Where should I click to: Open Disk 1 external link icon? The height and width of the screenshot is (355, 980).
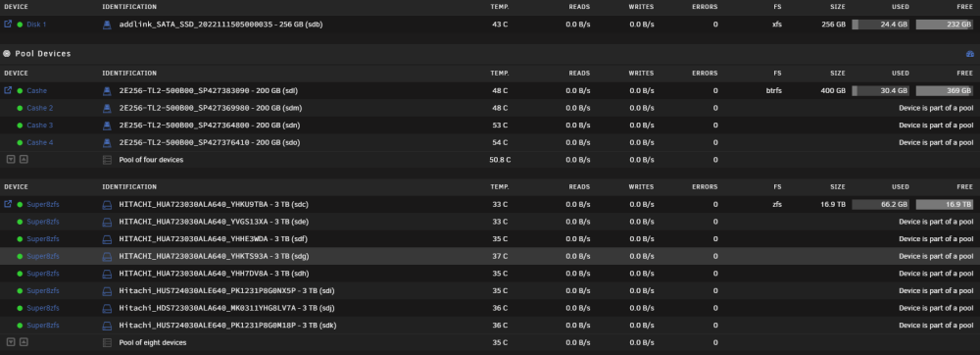click(8, 25)
